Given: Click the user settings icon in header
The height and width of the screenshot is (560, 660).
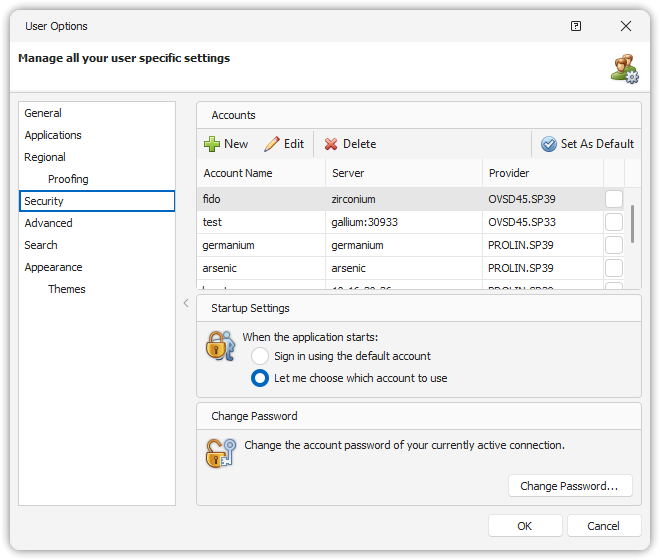Looking at the screenshot, I should [625, 68].
